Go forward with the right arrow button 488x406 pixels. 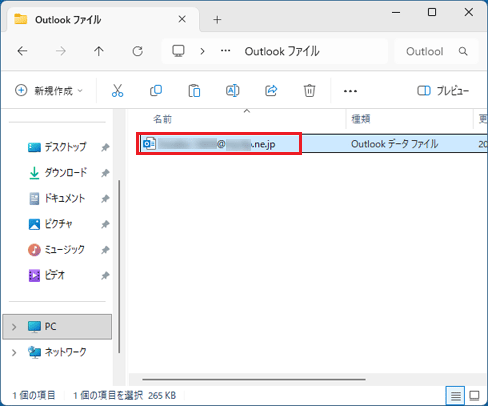tap(61, 51)
